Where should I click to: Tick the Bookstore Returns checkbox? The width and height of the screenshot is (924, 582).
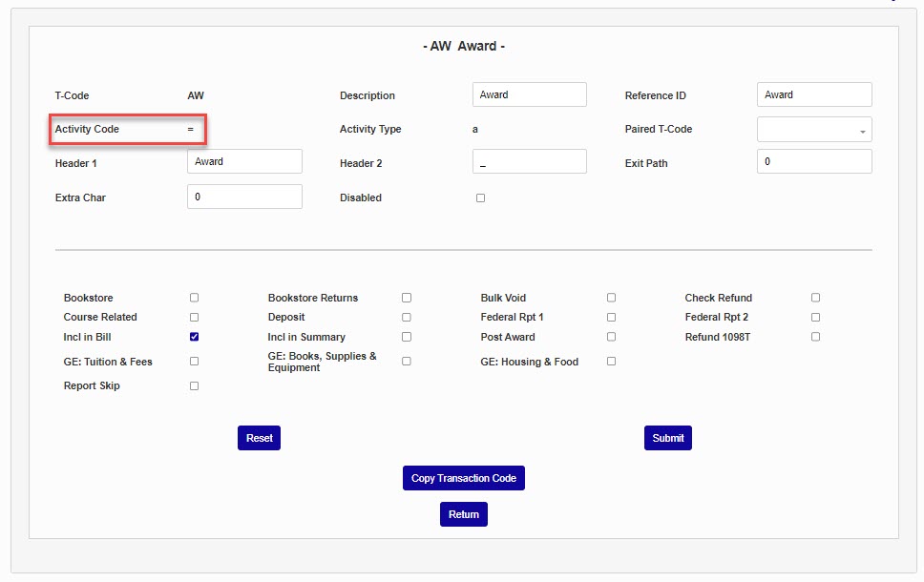tap(407, 298)
